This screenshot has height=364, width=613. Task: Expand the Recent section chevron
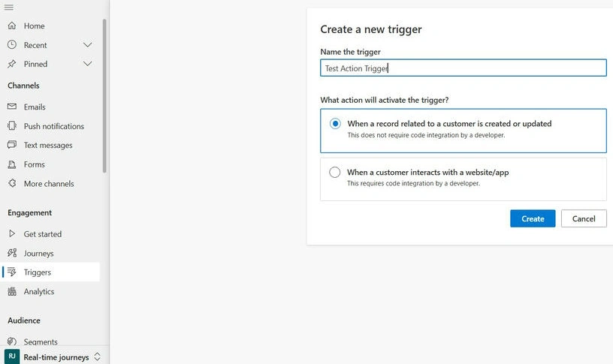(88, 45)
